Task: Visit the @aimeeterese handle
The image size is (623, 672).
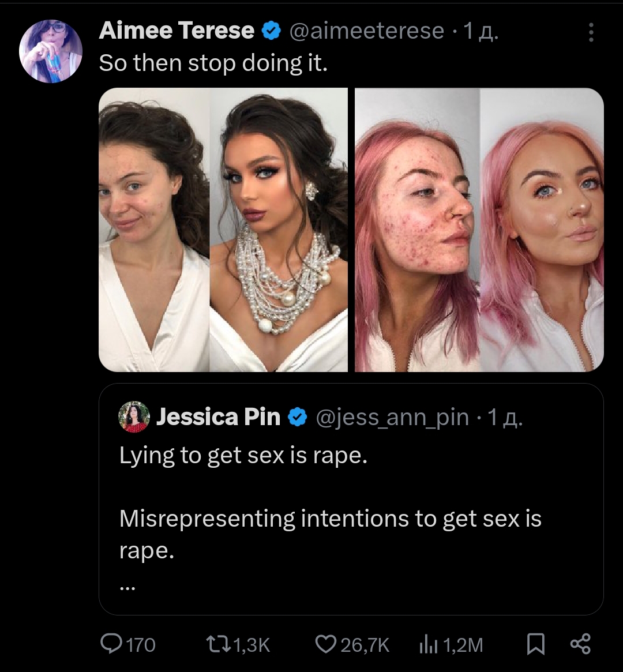Action: [x=367, y=31]
